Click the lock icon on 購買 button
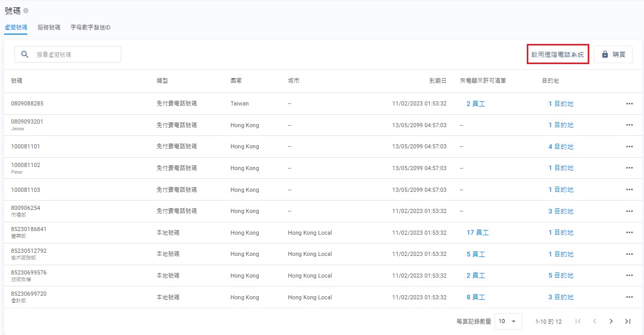The width and height of the screenshot is (644, 335). 605,54
